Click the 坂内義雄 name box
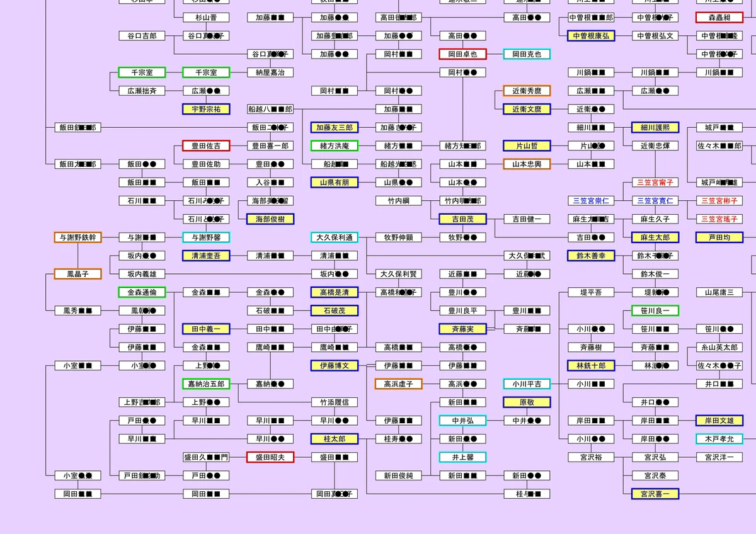The height and width of the screenshot is (534, 756). click(x=142, y=274)
